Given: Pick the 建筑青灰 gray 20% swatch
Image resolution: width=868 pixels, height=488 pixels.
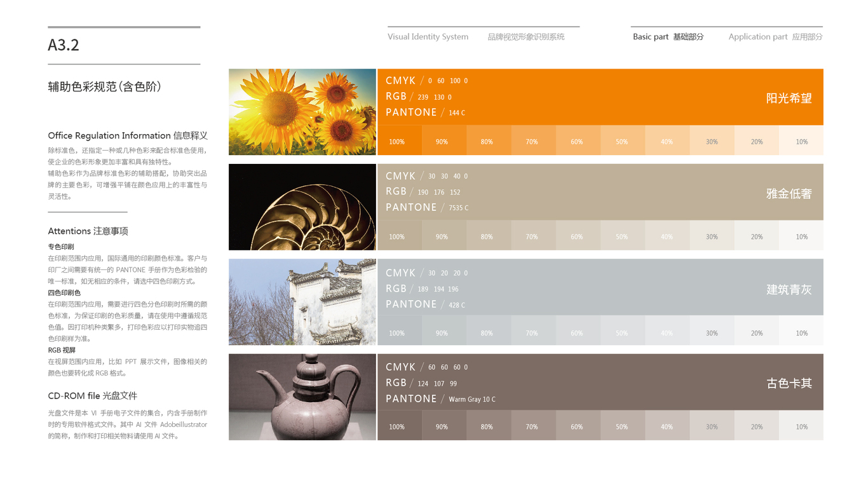Looking at the screenshot, I should pos(757,330).
